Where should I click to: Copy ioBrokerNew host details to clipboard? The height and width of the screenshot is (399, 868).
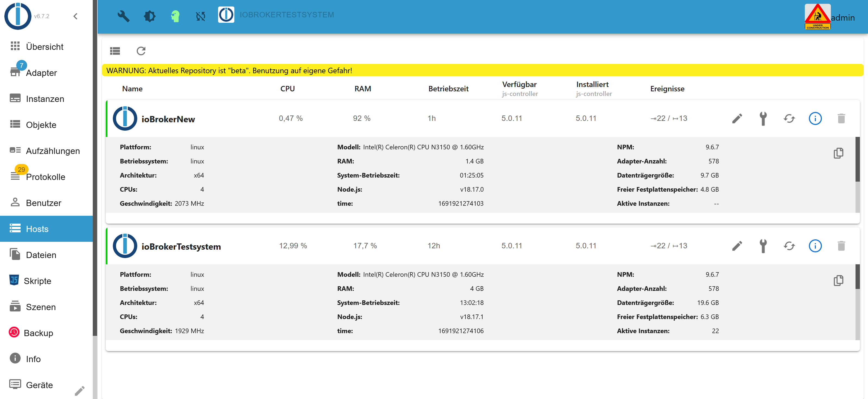(x=838, y=153)
